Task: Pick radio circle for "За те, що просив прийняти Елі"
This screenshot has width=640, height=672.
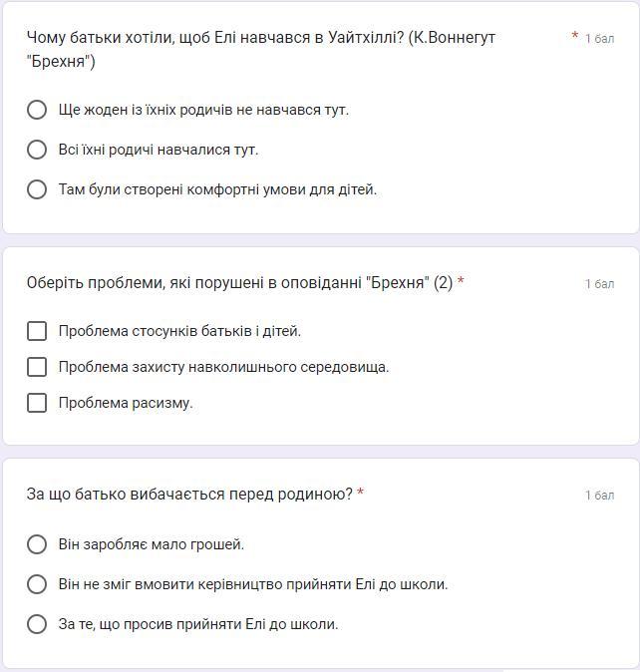Action: tap(37, 624)
